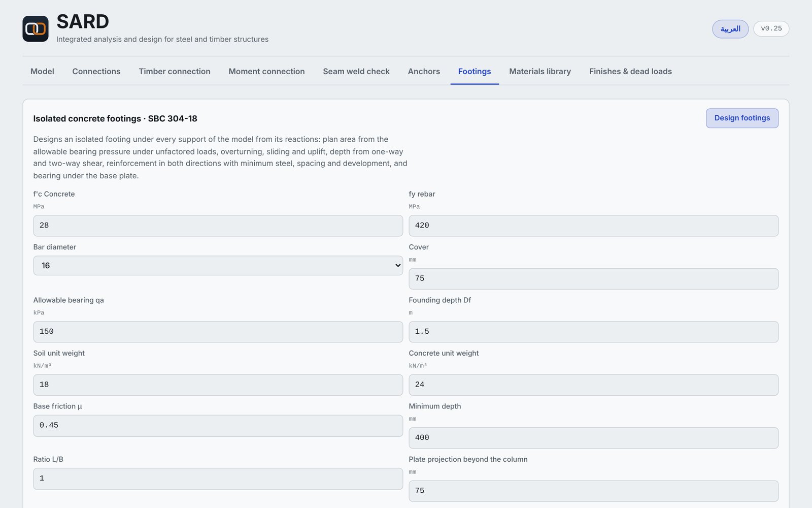The height and width of the screenshot is (508, 812).
Task: Click the "Allowable bearing qa" label
Action: pos(69,300)
